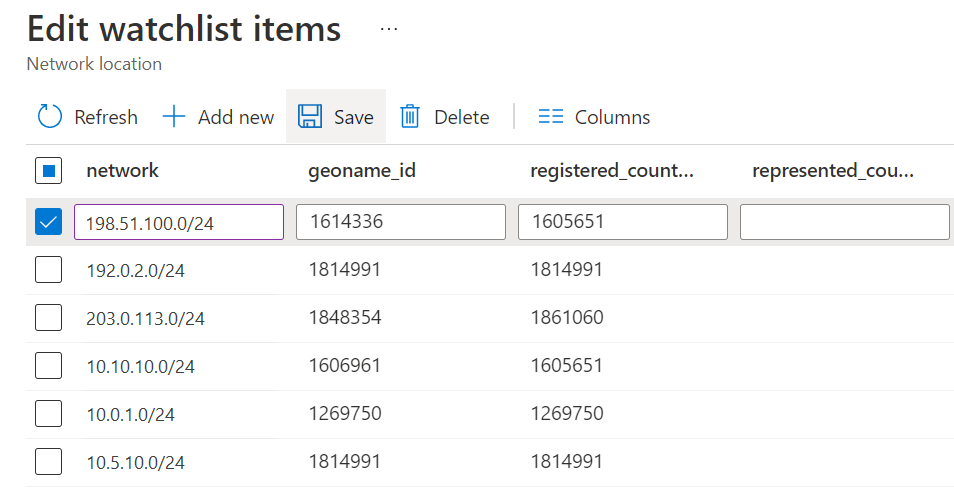
Task: Check the box for 203.0.113.0/24
Action: [x=48, y=318]
